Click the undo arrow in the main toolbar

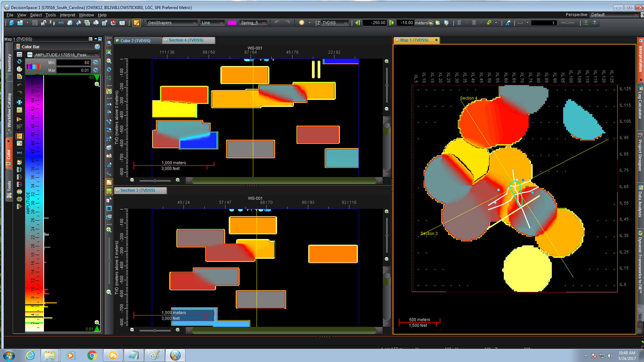pos(277,22)
